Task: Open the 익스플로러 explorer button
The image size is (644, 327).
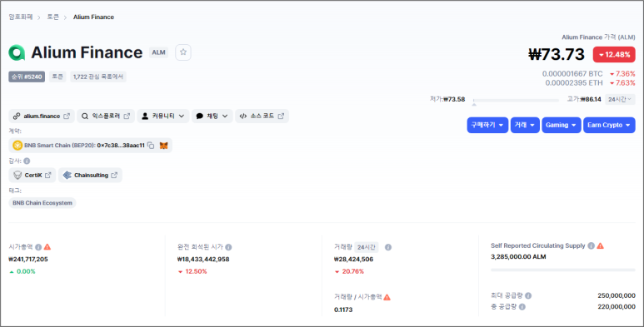Action: click(106, 116)
